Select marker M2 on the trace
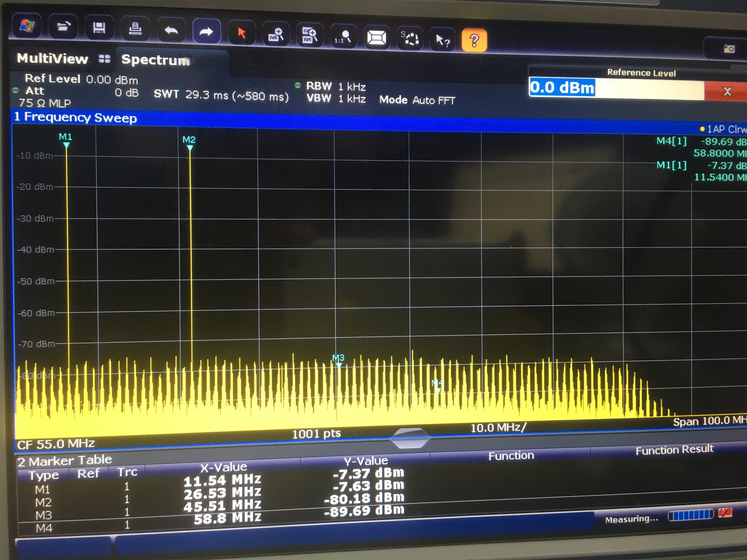The height and width of the screenshot is (560, 747). (189, 144)
